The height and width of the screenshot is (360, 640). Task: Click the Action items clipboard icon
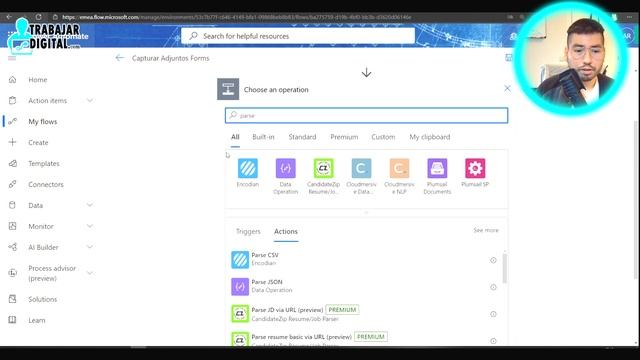click(x=13, y=100)
